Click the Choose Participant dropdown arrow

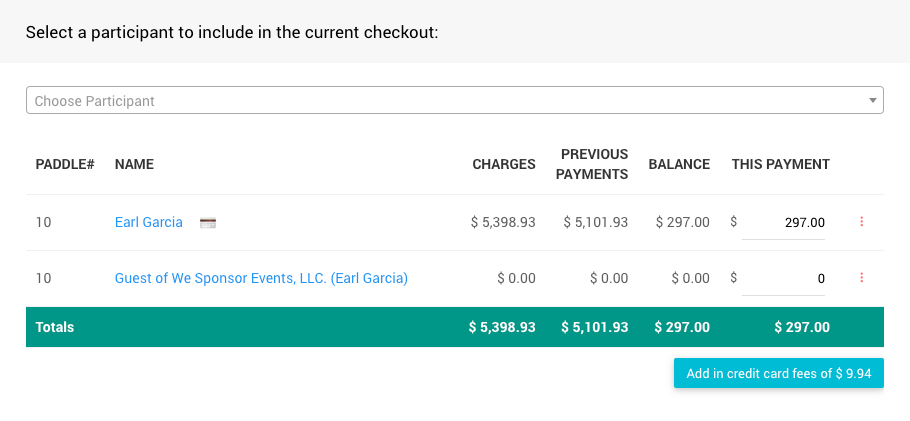[872, 100]
